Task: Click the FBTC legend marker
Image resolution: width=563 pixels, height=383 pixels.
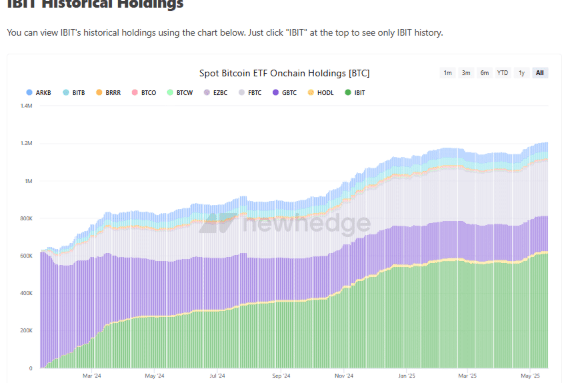Action: 242,93
